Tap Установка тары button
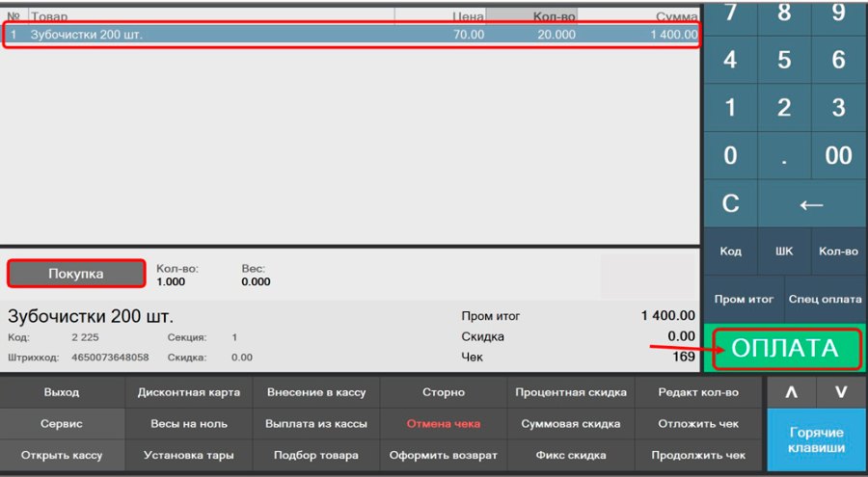868x477 pixels. 189,456
